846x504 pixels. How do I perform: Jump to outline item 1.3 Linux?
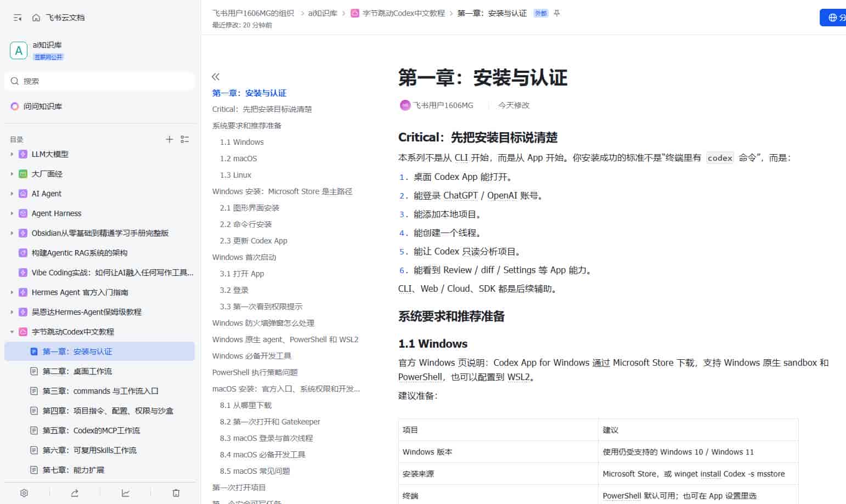236,175
